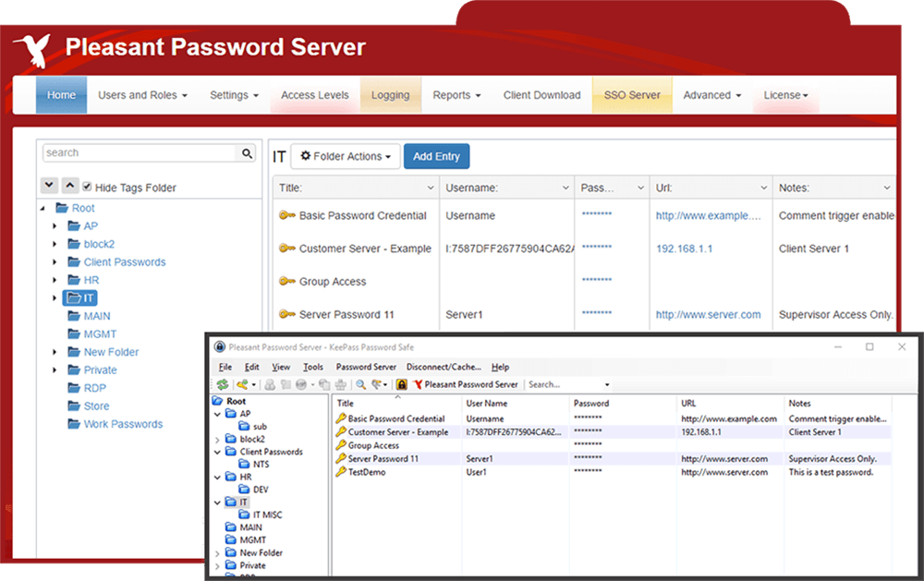Open the Title column filter dropdown in the web table
924x581 pixels.
coord(431,188)
